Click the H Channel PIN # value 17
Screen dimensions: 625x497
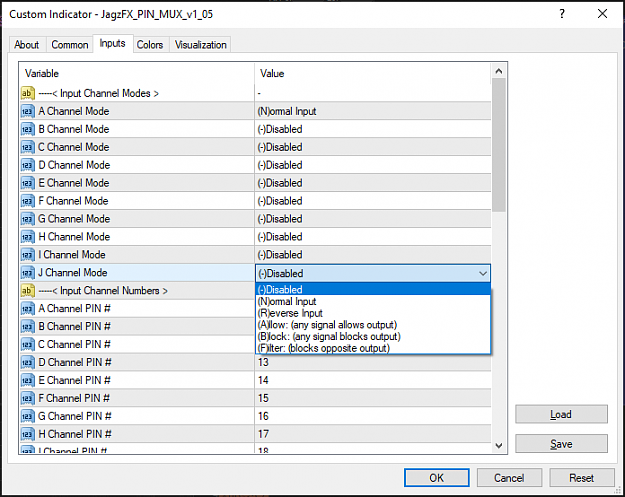pyautogui.click(x=373, y=434)
